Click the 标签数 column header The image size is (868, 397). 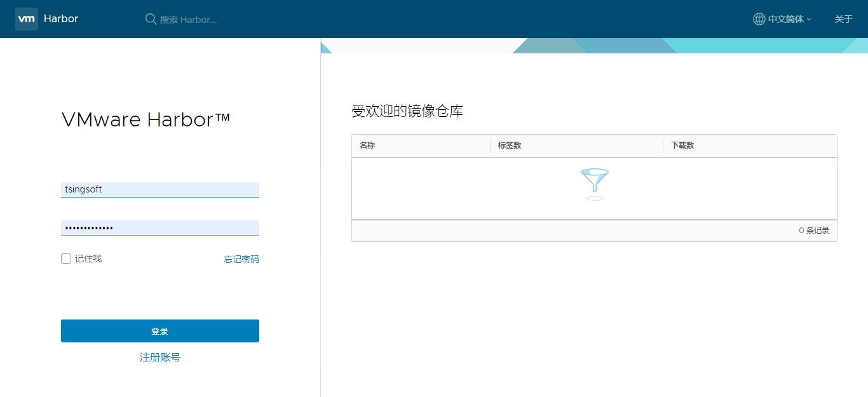click(x=508, y=145)
